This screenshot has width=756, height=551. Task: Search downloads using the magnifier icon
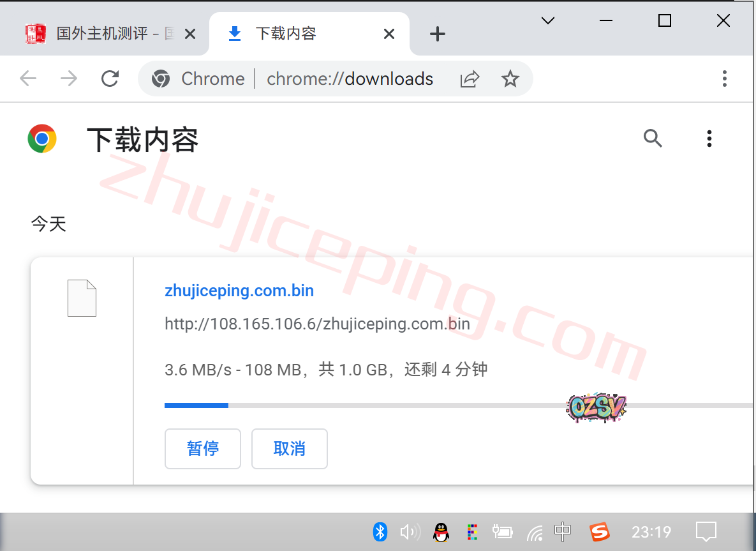coord(653,139)
